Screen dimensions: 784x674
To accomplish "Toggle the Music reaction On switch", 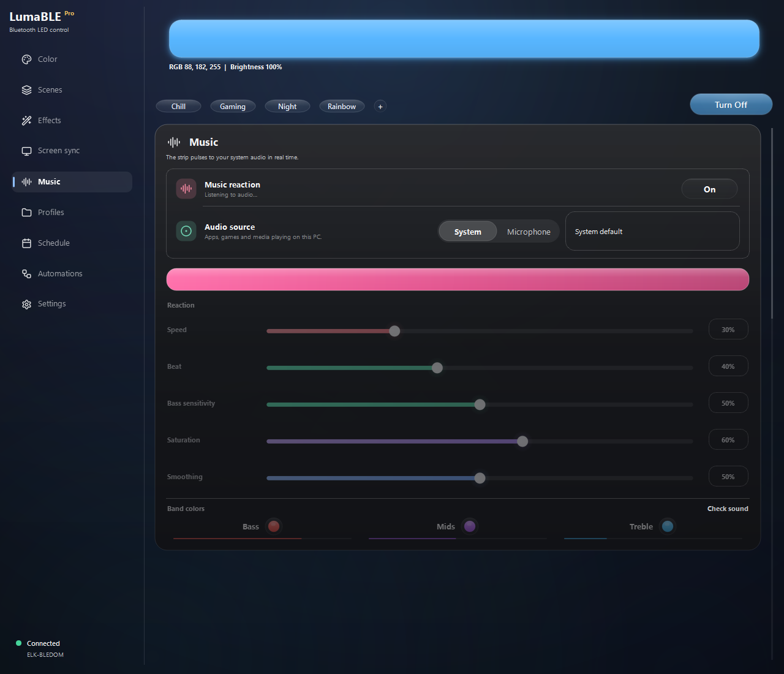I will pos(709,189).
